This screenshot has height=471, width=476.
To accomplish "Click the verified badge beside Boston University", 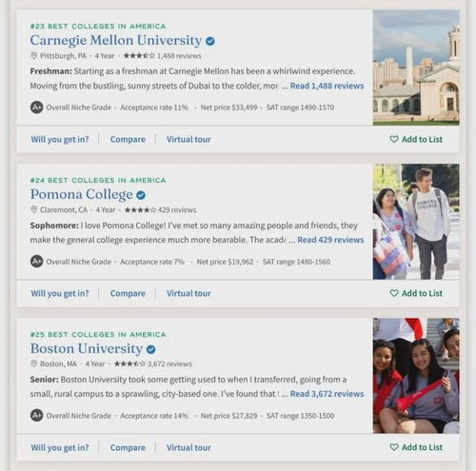I will coord(150,349).
